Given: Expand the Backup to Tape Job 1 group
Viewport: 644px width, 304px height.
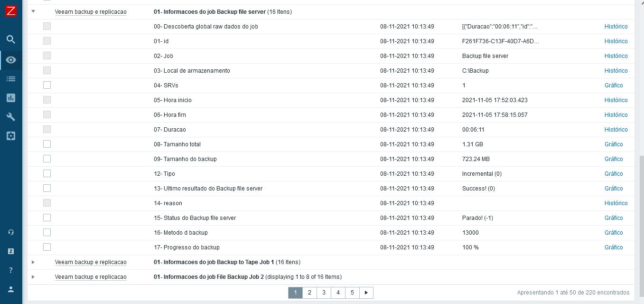Looking at the screenshot, I should point(33,262).
